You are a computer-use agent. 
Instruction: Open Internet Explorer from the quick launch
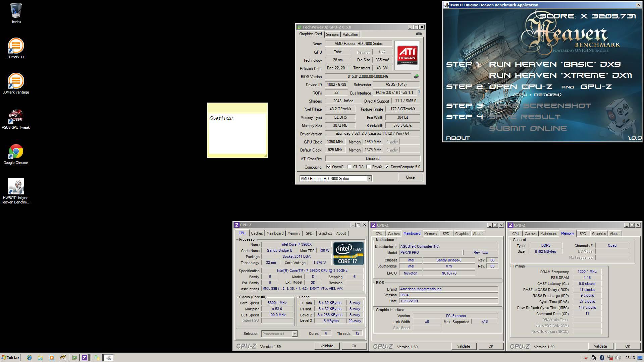coord(29,358)
